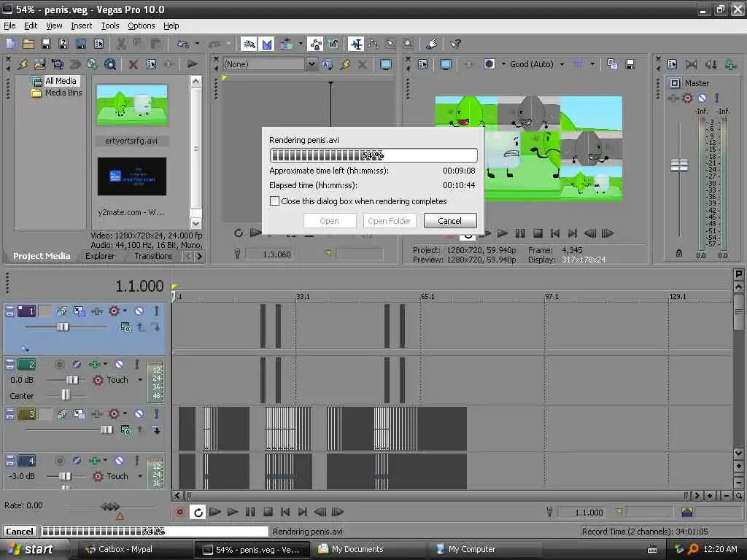Click the Cancel button in status bar
The height and width of the screenshot is (560, 747).
pos(20,532)
